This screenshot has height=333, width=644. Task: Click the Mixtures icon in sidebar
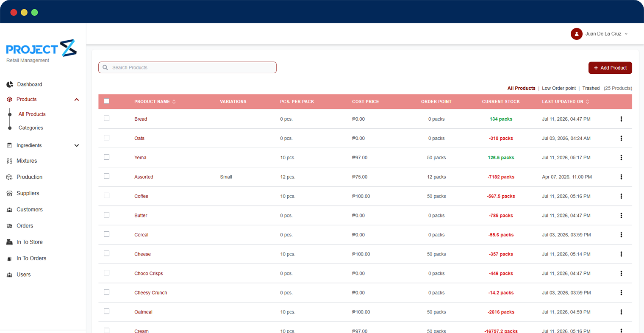(x=9, y=161)
